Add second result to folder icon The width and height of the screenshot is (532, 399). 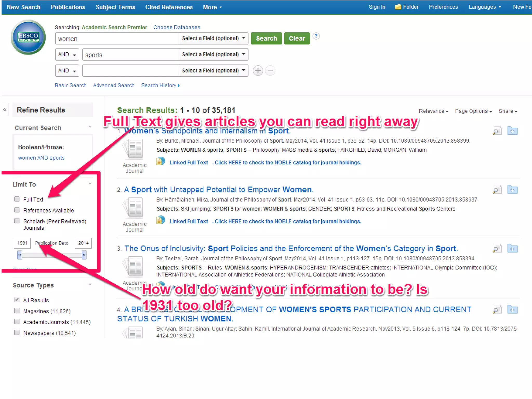pos(512,190)
